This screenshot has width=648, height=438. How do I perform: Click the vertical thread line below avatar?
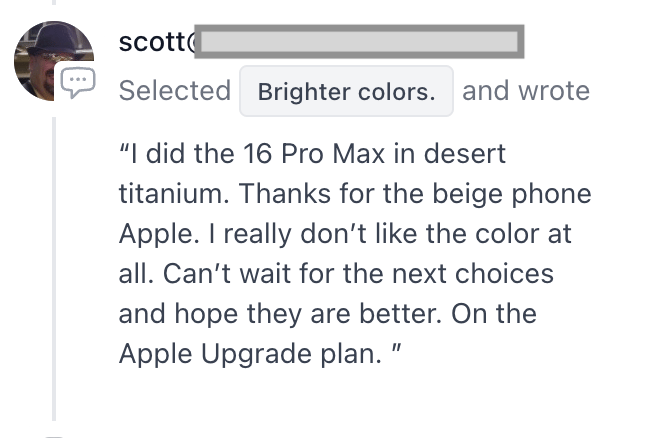pos(54,269)
